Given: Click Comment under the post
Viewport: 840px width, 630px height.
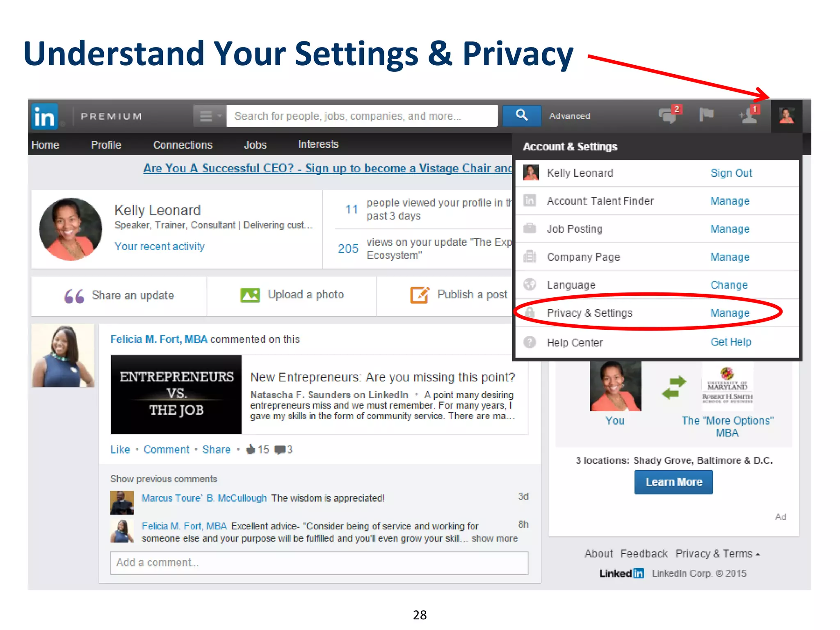Looking at the screenshot, I should pos(167,450).
